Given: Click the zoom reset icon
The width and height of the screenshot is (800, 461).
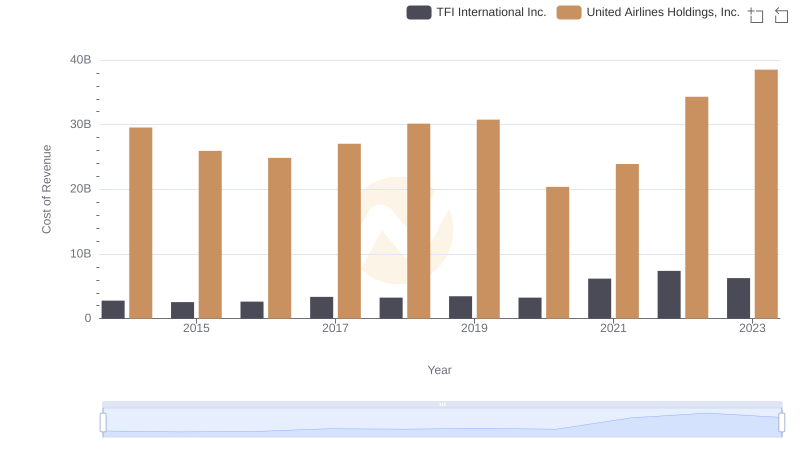Looking at the screenshot, I should coord(781,15).
